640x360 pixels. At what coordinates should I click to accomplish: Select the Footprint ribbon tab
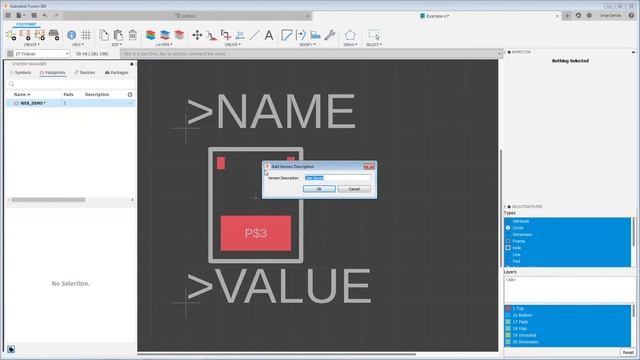tap(26, 24)
